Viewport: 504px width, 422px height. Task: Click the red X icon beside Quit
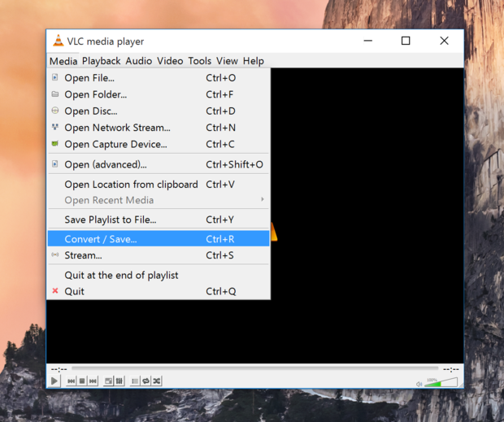55,291
